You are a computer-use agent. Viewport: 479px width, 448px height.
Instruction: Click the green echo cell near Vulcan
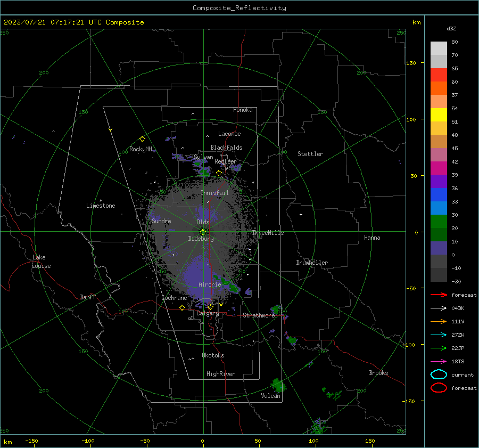pyautogui.click(x=278, y=385)
